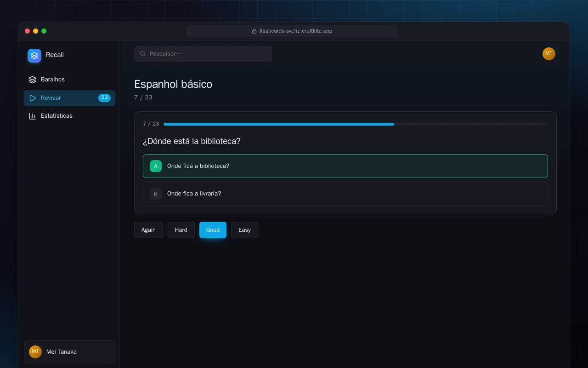Click the flashcards-svelte.craftkite.app address bar
588x368 pixels.
292,31
